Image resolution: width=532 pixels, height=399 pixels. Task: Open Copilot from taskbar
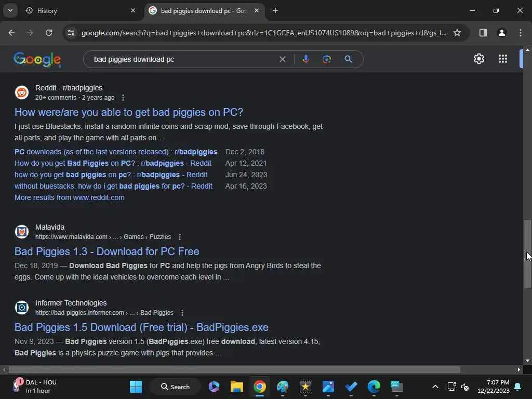pyautogui.click(x=214, y=387)
